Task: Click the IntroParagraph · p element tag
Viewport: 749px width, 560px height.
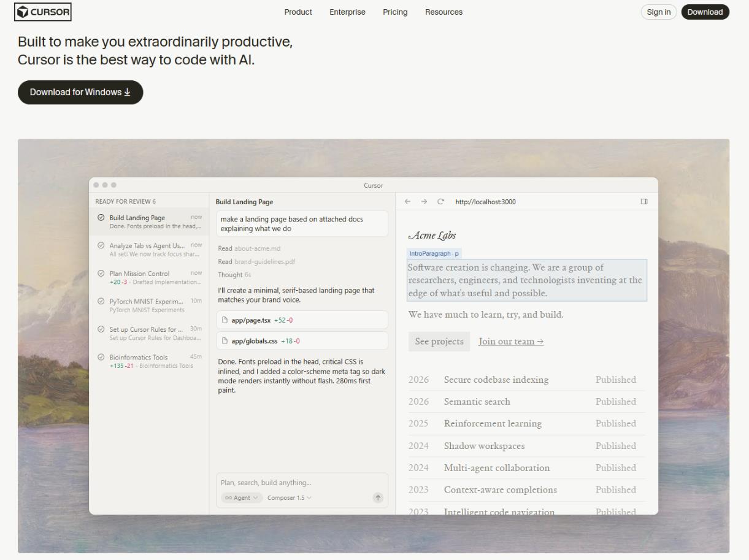Action: [434, 253]
